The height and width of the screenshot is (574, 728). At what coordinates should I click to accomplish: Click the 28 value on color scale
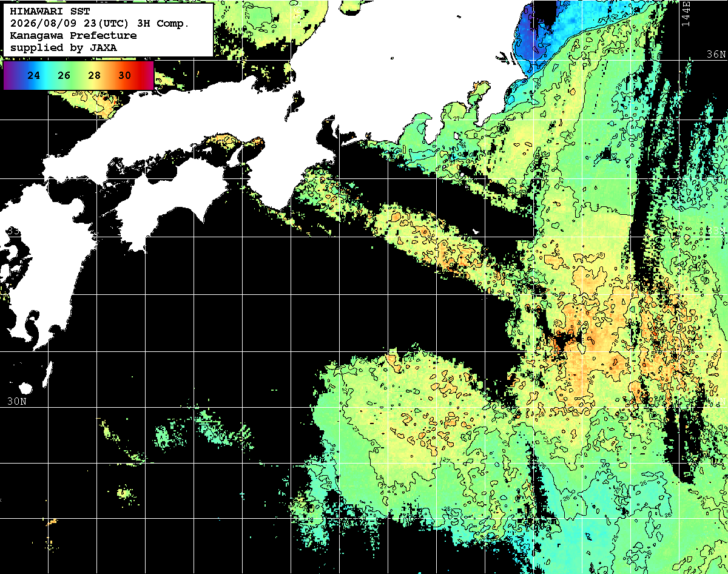click(x=94, y=75)
